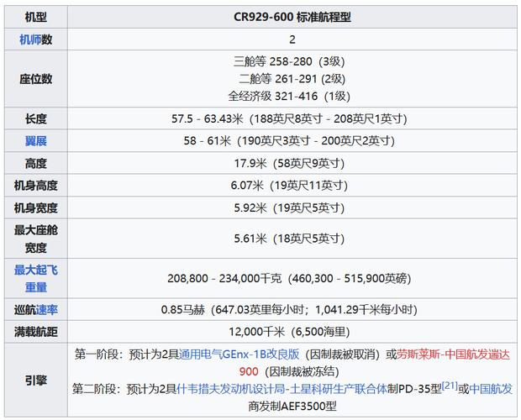
Task: Open the 速率 link in 巡航速率
Action: [47, 310]
